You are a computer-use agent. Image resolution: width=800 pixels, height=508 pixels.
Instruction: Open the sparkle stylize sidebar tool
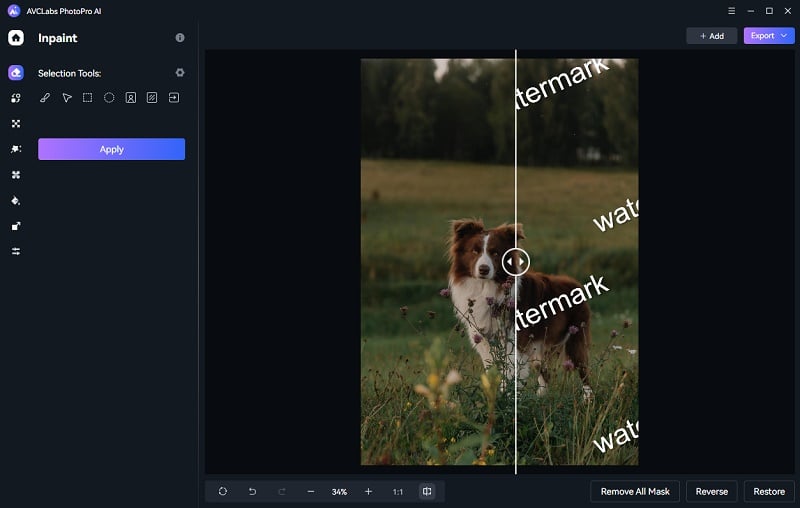(x=16, y=149)
